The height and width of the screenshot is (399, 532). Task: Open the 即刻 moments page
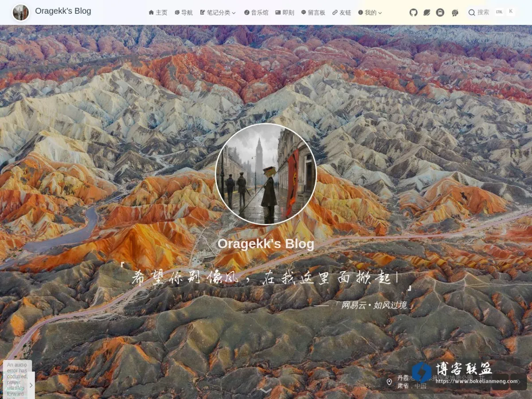(x=285, y=12)
